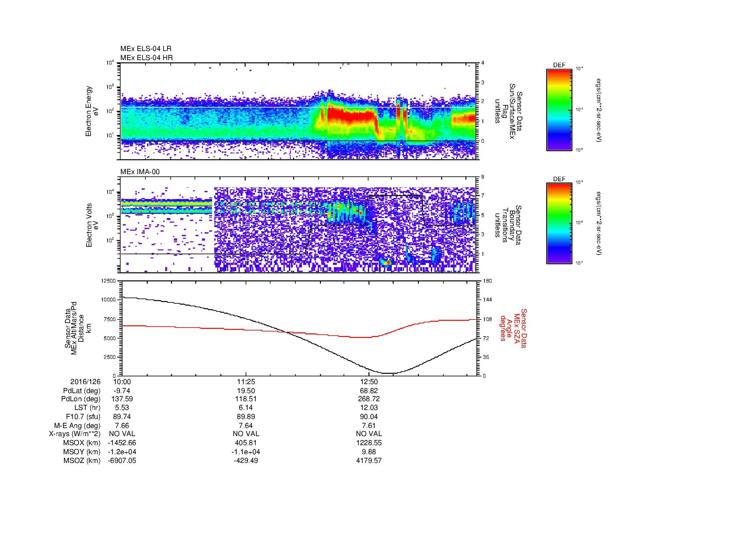Screen dimensions: 756x534
Task: Click the PdLon value '268.72'
Action: (x=369, y=399)
